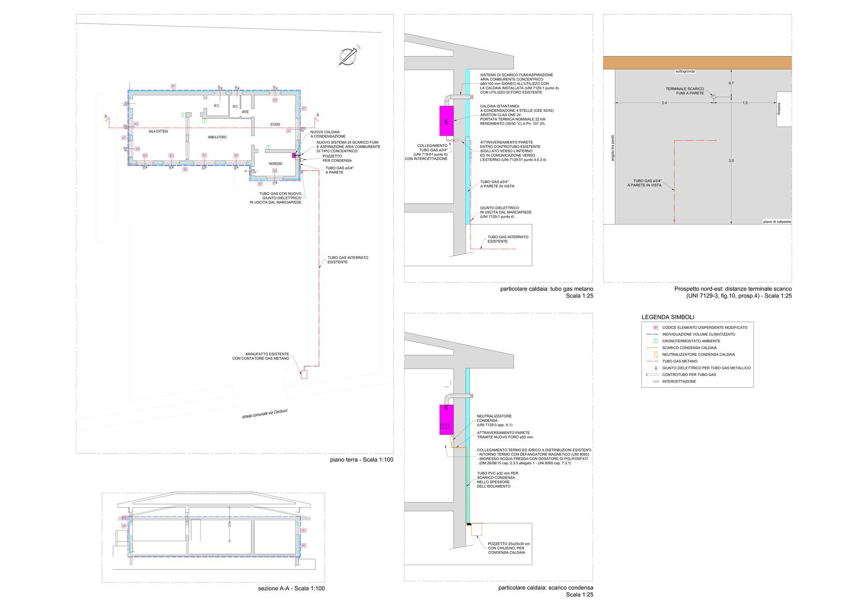This screenshot has height=613, width=868.
Task: Click the orange sottogronda band
Action: [697, 62]
